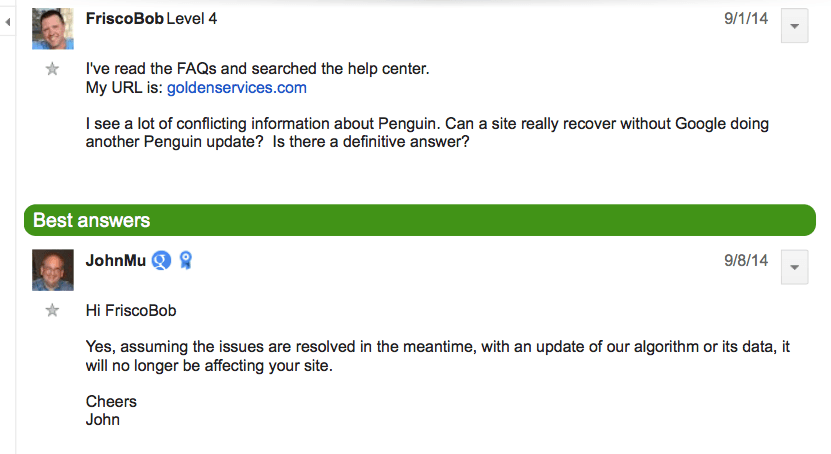This screenshot has width=831, height=454.
Task: Click the Google employee badge beside JohnMu
Action: point(162,261)
